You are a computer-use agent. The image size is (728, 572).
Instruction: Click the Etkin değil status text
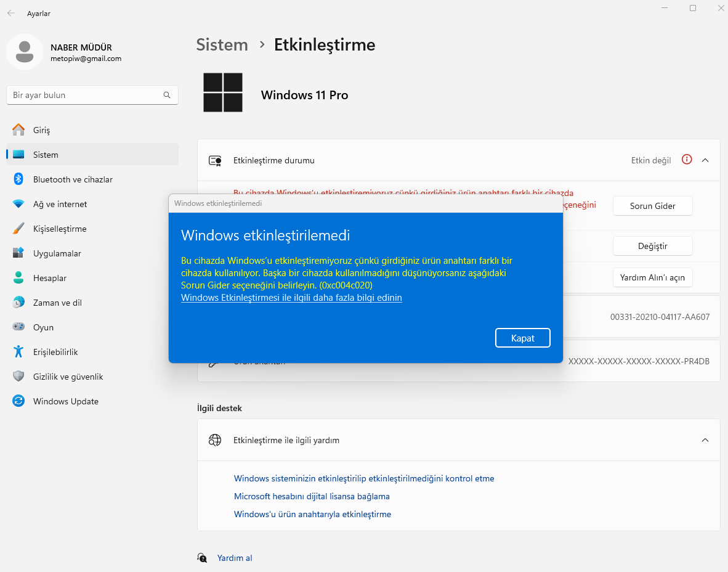(x=651, y=160)
